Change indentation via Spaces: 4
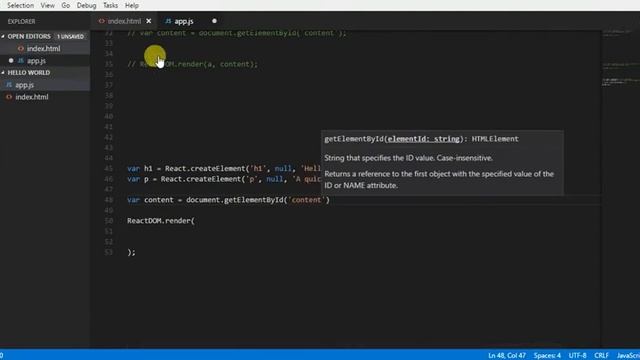The image size is (640, 360). click(x=547, y=356)
